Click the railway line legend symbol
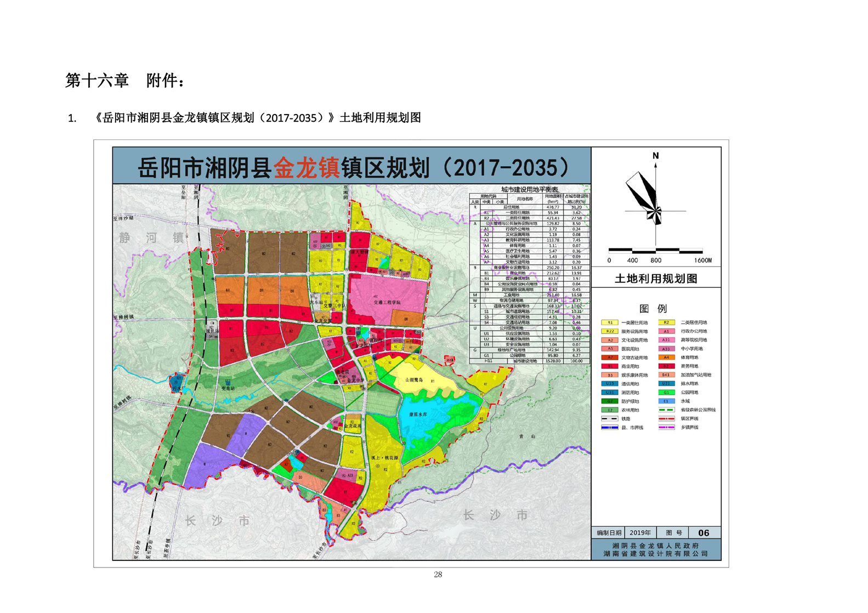The height and width of the screenshot is (613, 868). pos(609,419)
